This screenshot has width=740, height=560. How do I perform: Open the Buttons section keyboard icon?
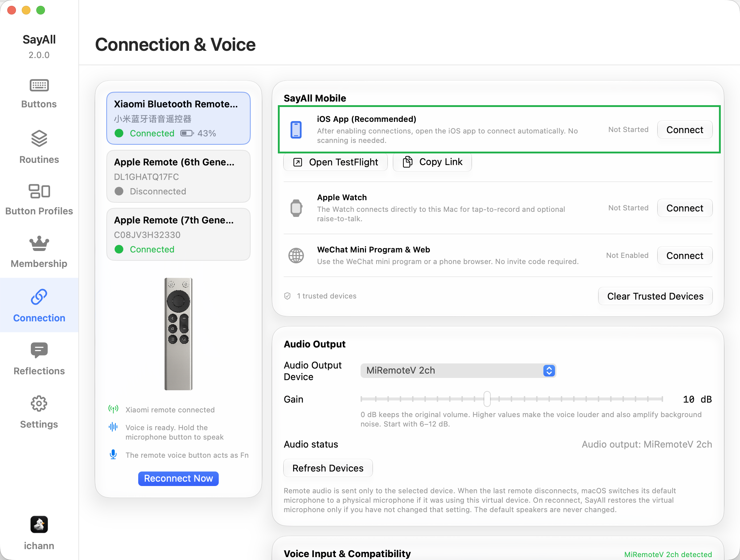point(39,86)
